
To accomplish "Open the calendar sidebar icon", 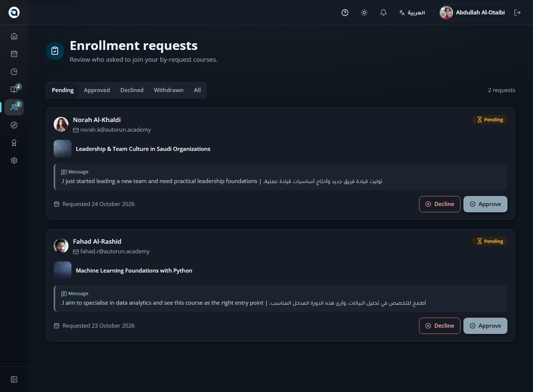I will tap(14, 54).
